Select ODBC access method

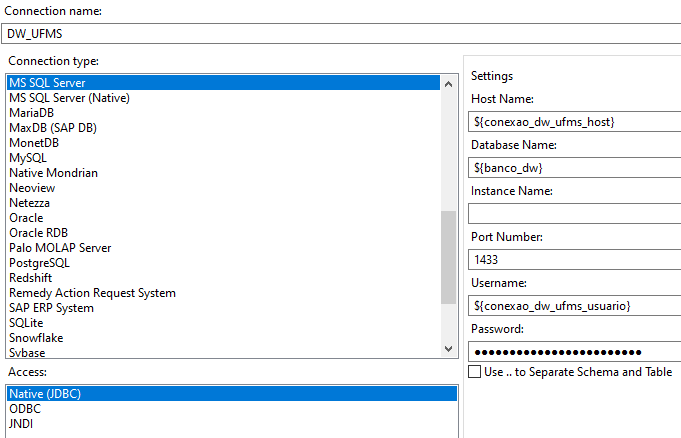pyautogui.click(x=232, y=408)
